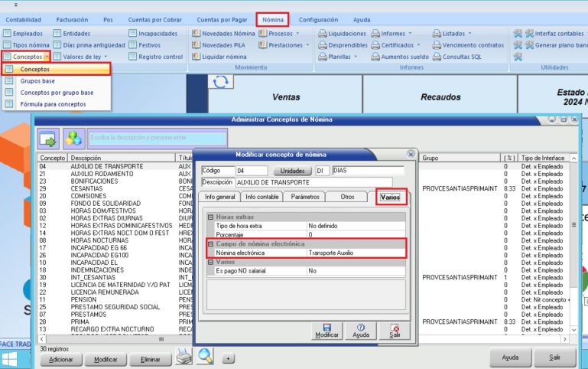
Task: Open the Facturación ribbon tab
Action: 72,20
